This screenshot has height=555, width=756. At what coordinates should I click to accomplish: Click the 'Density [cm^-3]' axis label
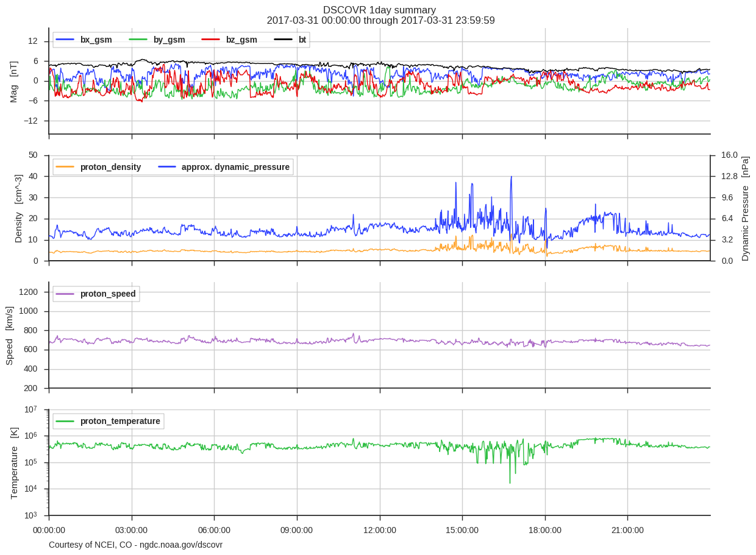(18, 208)
